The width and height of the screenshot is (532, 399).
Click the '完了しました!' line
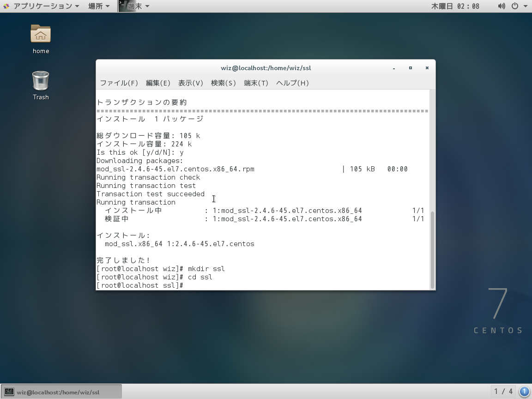[123, 260]
